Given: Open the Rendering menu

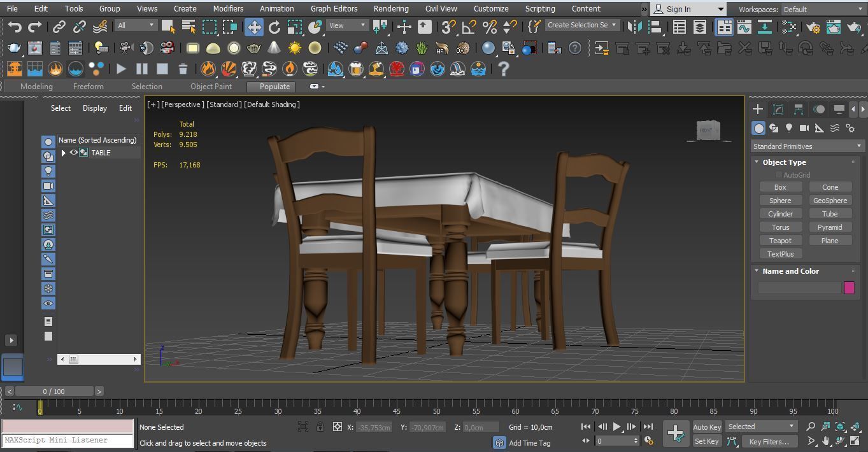Looking at the screenshot, I should [391, 9].
